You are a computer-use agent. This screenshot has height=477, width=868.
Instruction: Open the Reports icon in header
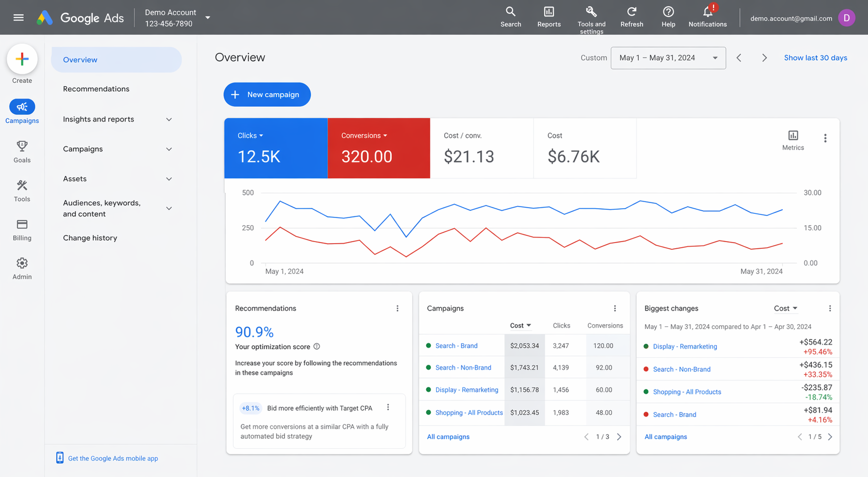548,12
